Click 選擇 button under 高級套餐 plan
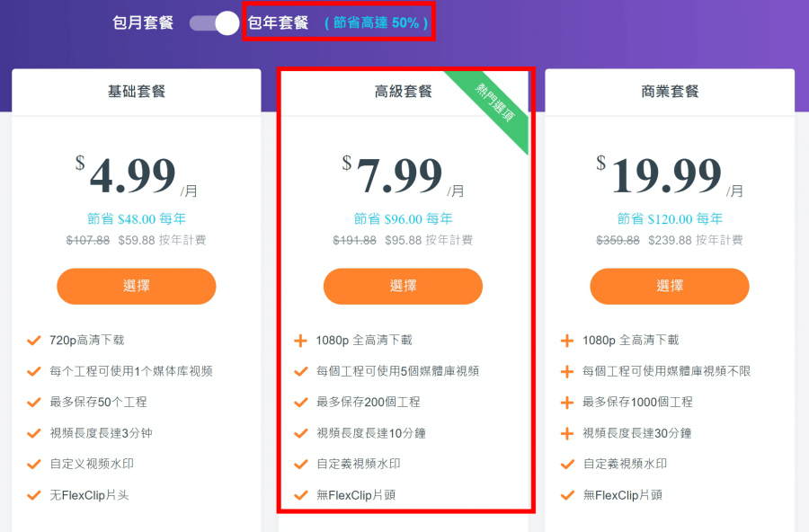Image resolution: width=809 pixels, height=532 pixels. 403,286
